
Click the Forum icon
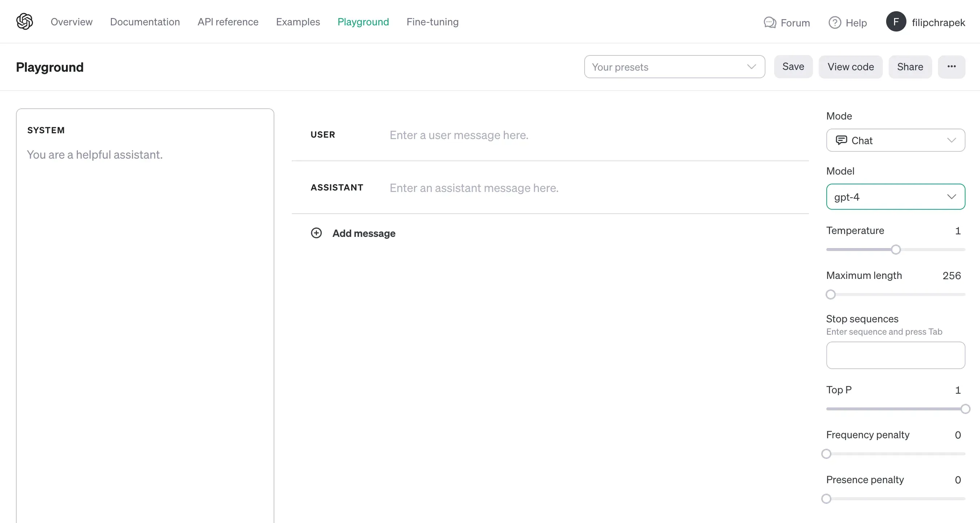pos(770,21)
